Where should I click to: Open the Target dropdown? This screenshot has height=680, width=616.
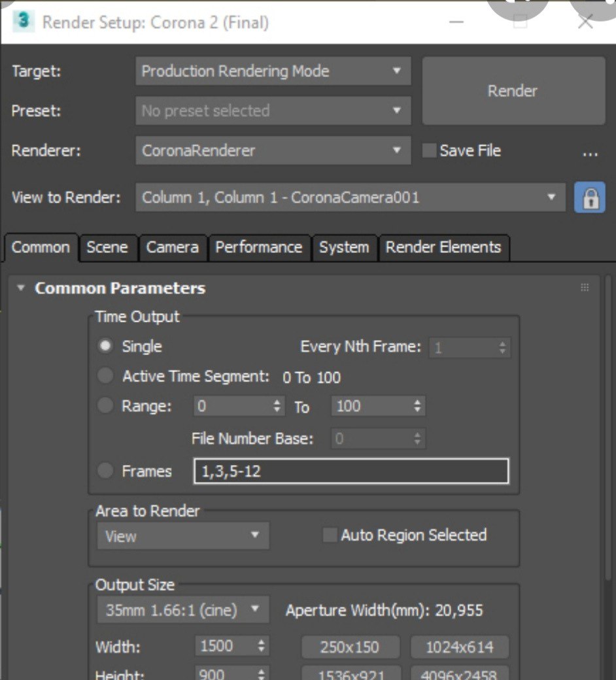273,71
